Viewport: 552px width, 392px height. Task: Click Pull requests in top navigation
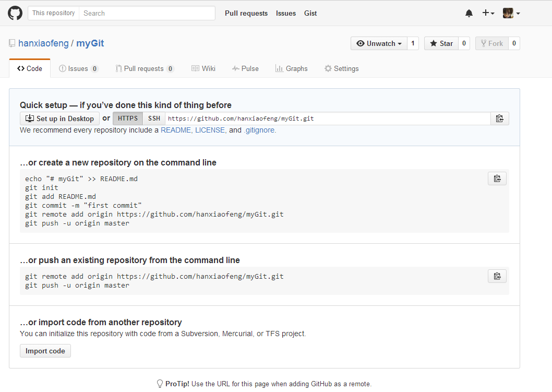coord(246,13)
